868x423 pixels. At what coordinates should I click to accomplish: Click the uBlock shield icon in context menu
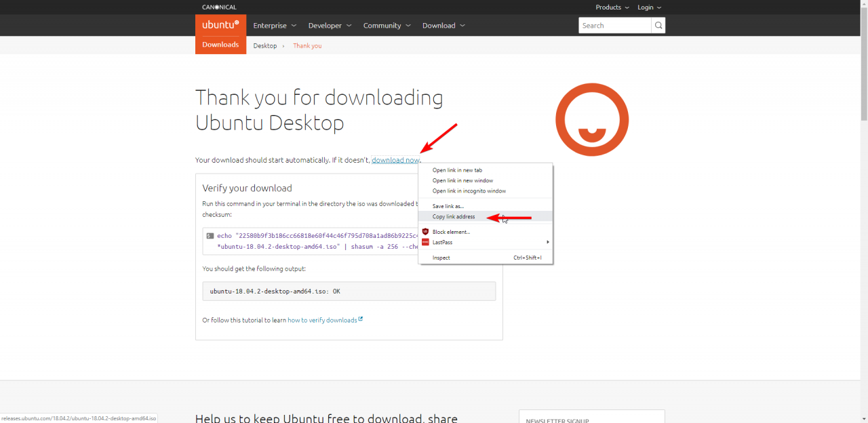point(425,232)
